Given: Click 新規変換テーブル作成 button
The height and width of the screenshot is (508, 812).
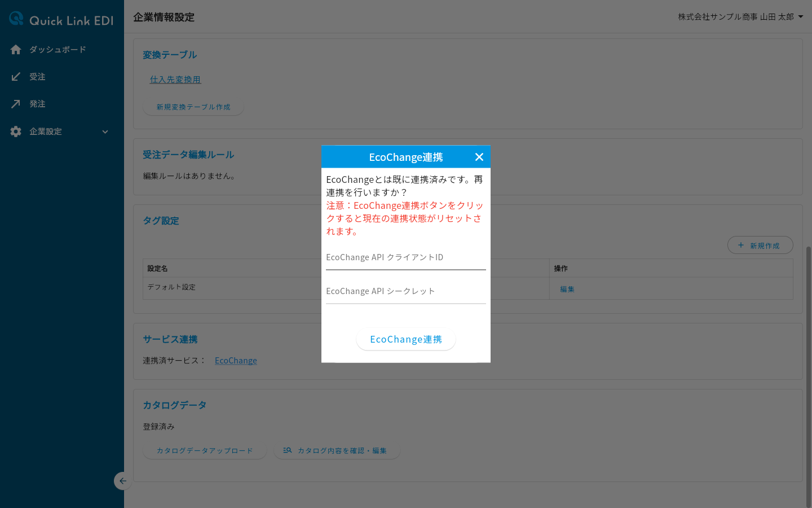Looking at the screenshot, I should [193, 107].
